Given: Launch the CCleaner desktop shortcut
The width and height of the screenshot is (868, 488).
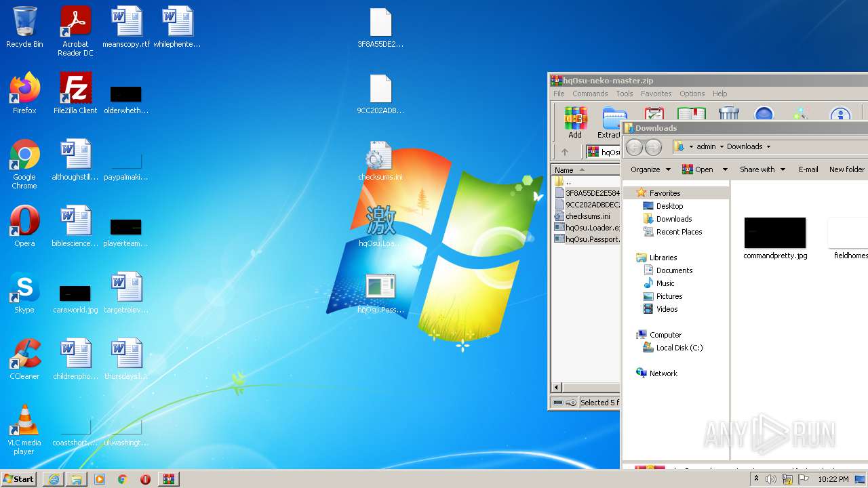Looking at the screenshot, I should (x=24, y=360).
